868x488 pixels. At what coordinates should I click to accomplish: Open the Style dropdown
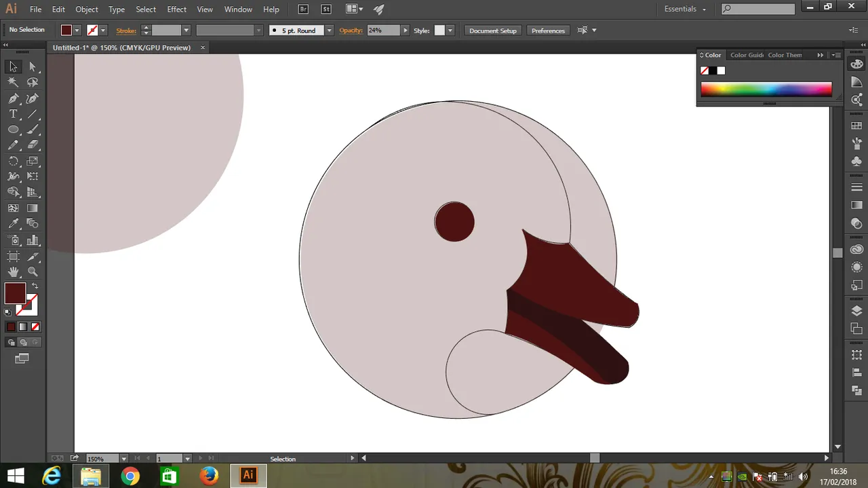450,31
